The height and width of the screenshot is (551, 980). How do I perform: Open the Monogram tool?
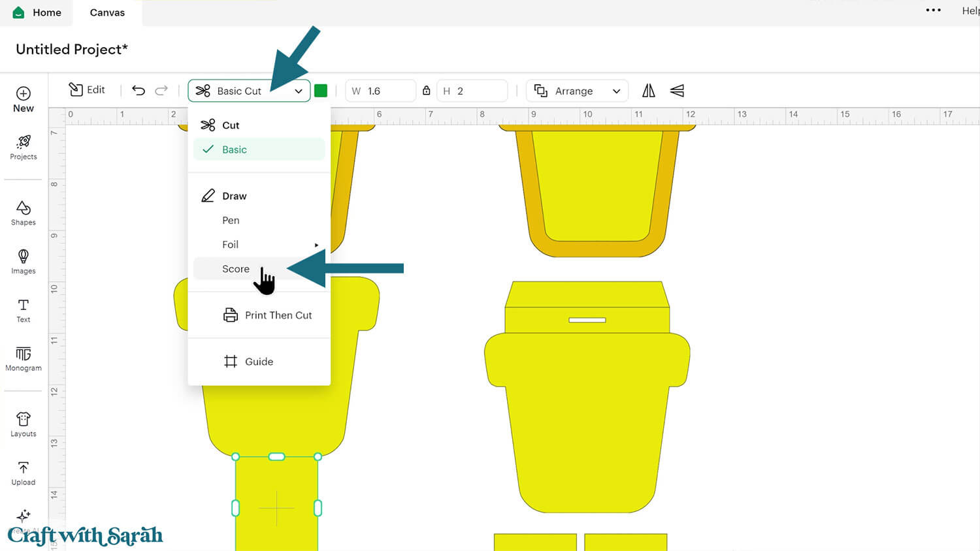tap(24, 358)
